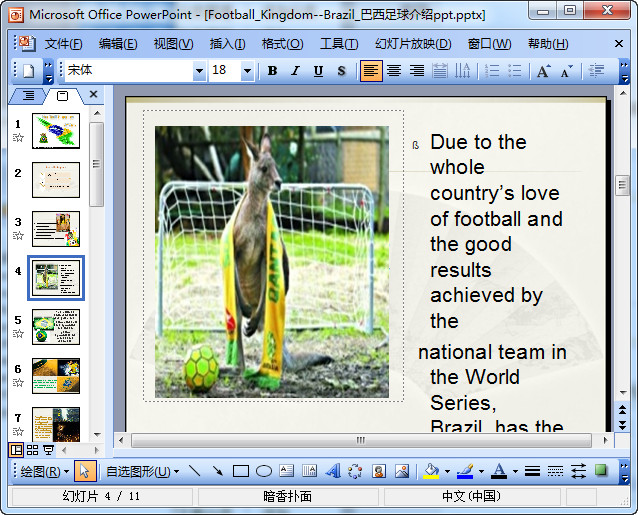Click the change text direction icon
The height and width of the screenshot is (515, 638).
(462, 71)
